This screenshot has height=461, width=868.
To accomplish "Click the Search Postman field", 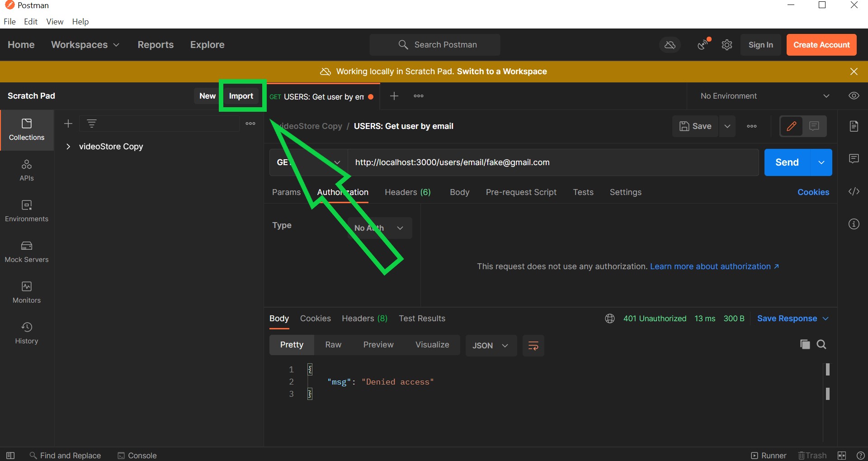I will point(435,45).
